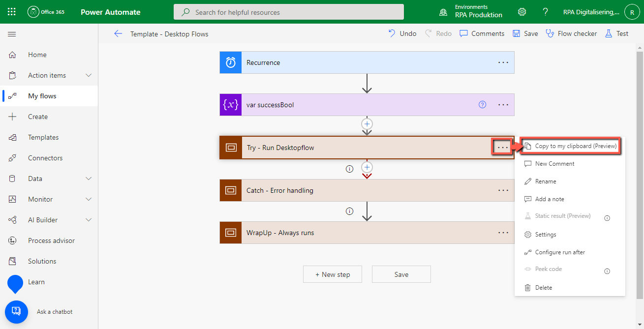Viewport: 644px width, 329px height.
Task: Click Redo in the command bar
Action: pyautogui.click(x=438, y=33)
